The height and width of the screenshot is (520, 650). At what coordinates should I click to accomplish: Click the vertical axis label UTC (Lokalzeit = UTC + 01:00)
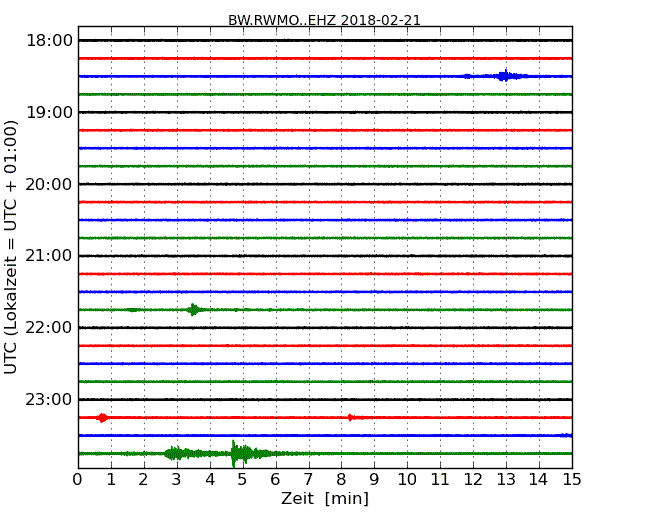coord(10,247)
